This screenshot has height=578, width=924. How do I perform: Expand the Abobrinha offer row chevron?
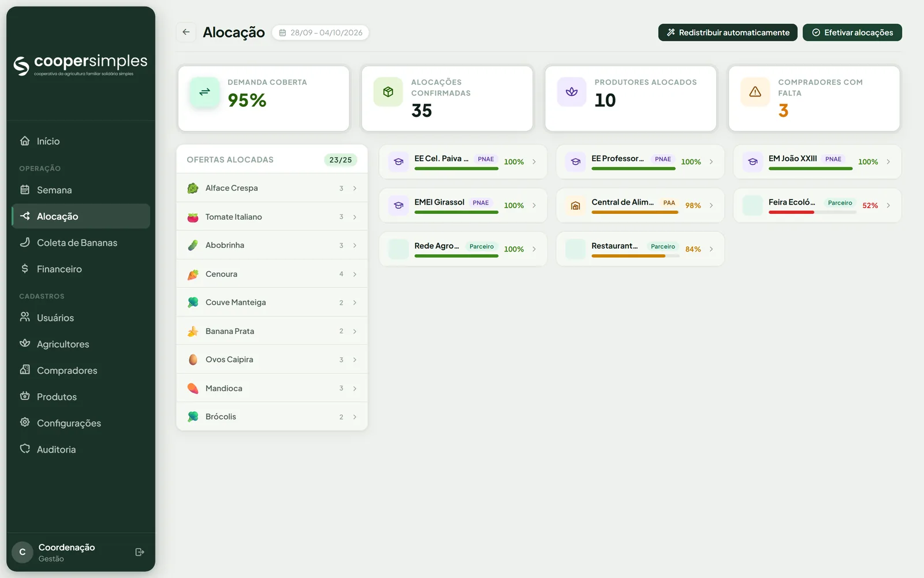[355, 246]
